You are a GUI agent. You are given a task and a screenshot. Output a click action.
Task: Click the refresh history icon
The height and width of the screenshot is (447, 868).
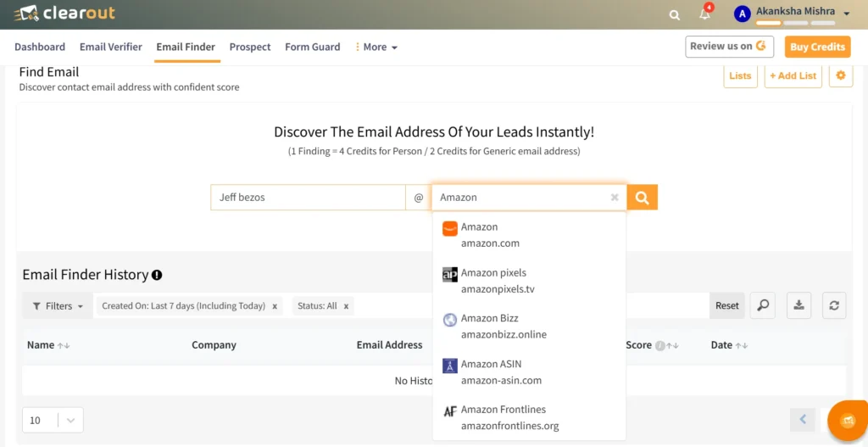click(834, 305)
